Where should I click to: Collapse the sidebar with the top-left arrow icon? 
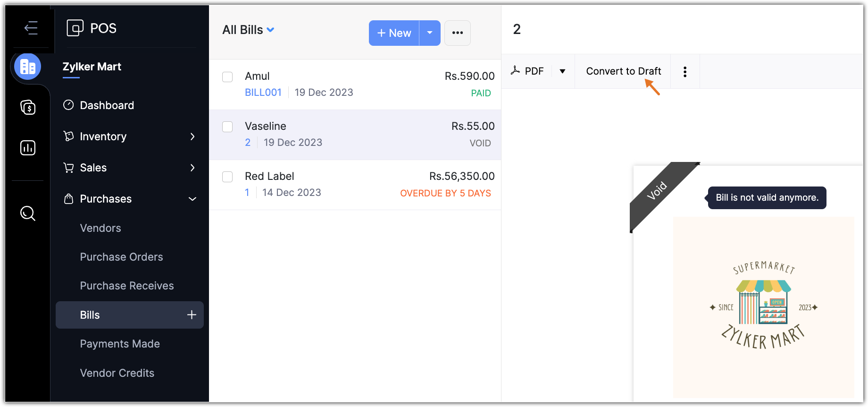point(31,28)
